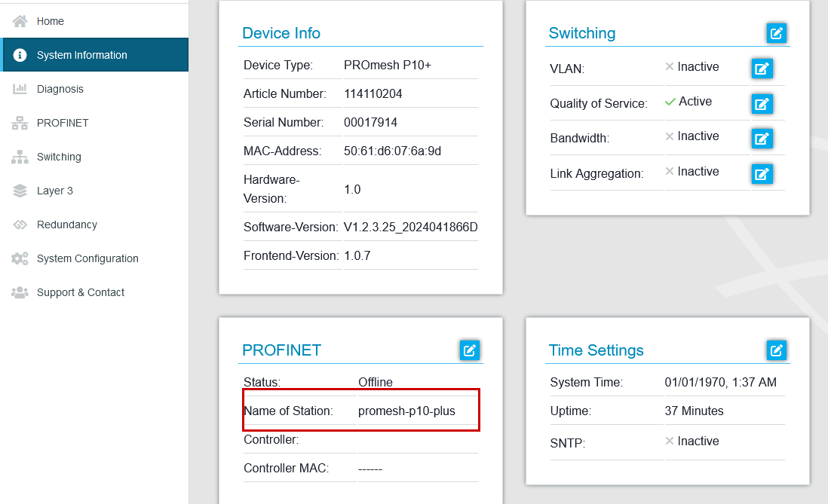Edit the VLAN setting
The image size is (828, 504).
click(762, 69)
